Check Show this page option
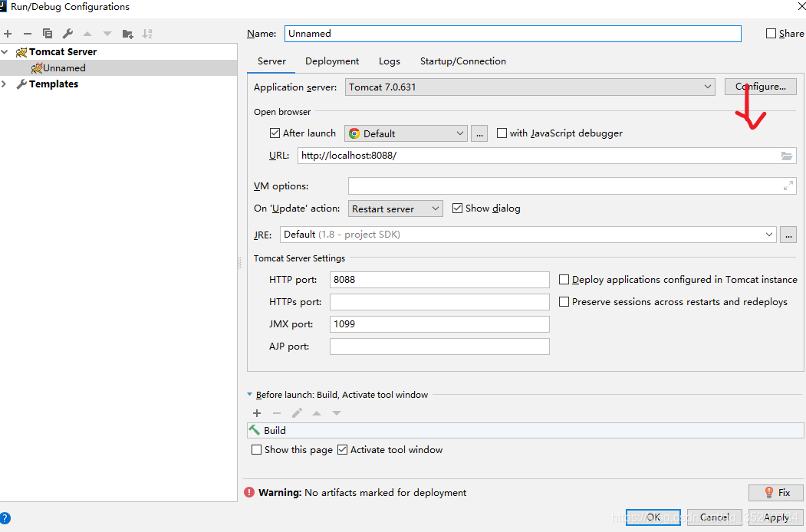The image size is (806, 532). pos(256,450)
